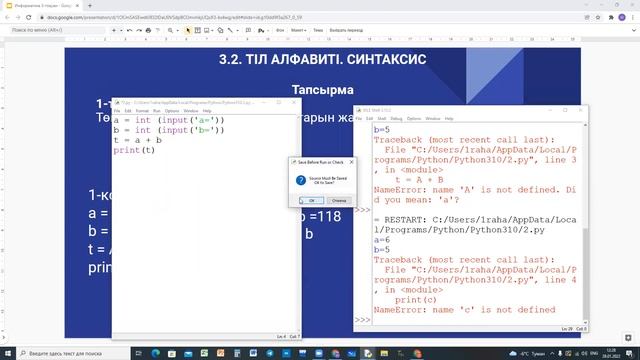
Task: Click the new slide plus button
Action: pos(114,30)
